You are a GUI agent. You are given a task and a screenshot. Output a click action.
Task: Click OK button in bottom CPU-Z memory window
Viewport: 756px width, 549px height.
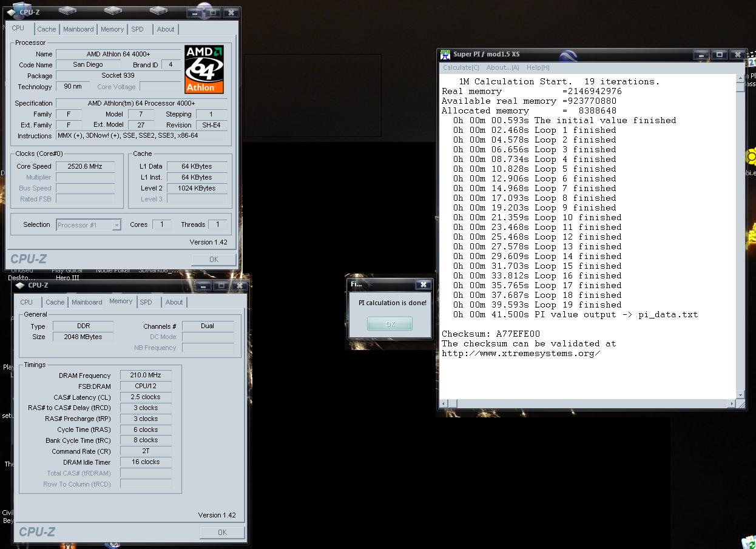[x=222, y=532]
